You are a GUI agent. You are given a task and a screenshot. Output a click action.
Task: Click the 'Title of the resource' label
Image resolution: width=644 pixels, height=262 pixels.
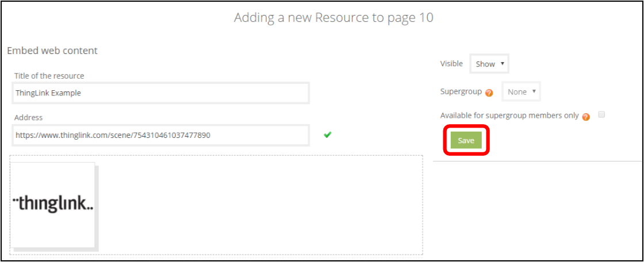[49, 76]
